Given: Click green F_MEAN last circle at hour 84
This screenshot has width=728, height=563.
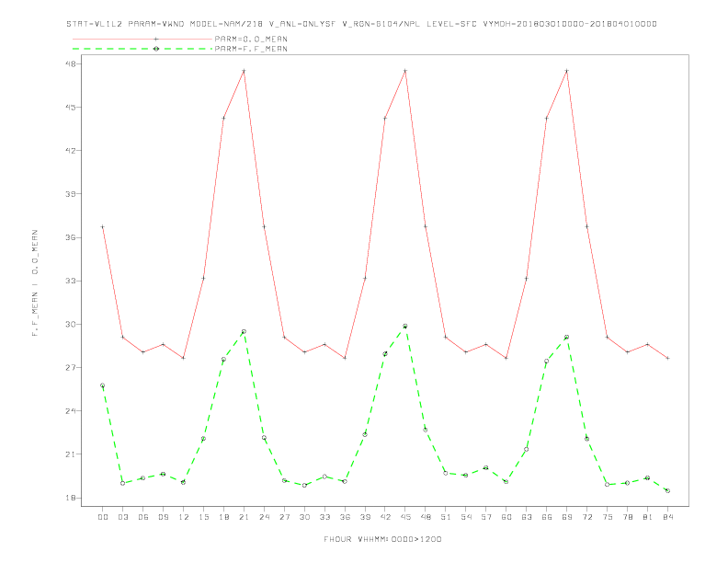Looking at the screenshot, I should 667,490.
